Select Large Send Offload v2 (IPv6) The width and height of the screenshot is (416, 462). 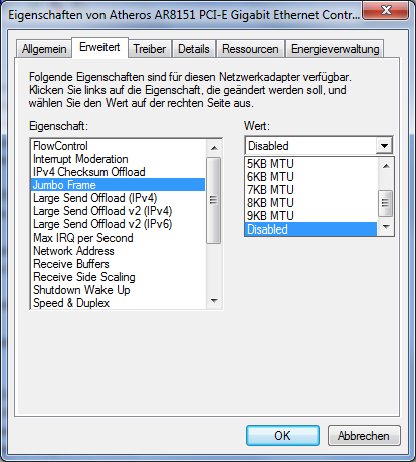[x=118, y=224]
